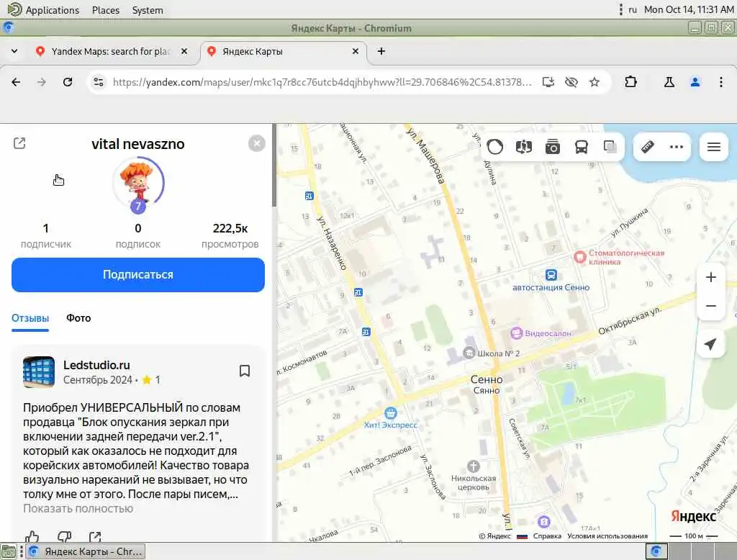Open the System menu
Viewport: 737px width, 560px height.
pos(148,10)
